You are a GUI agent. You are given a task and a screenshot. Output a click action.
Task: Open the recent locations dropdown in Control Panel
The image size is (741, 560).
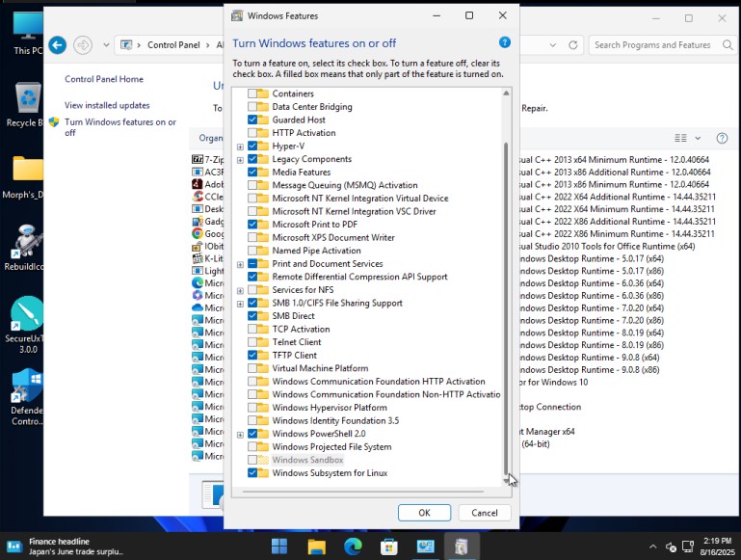(106, 45)
